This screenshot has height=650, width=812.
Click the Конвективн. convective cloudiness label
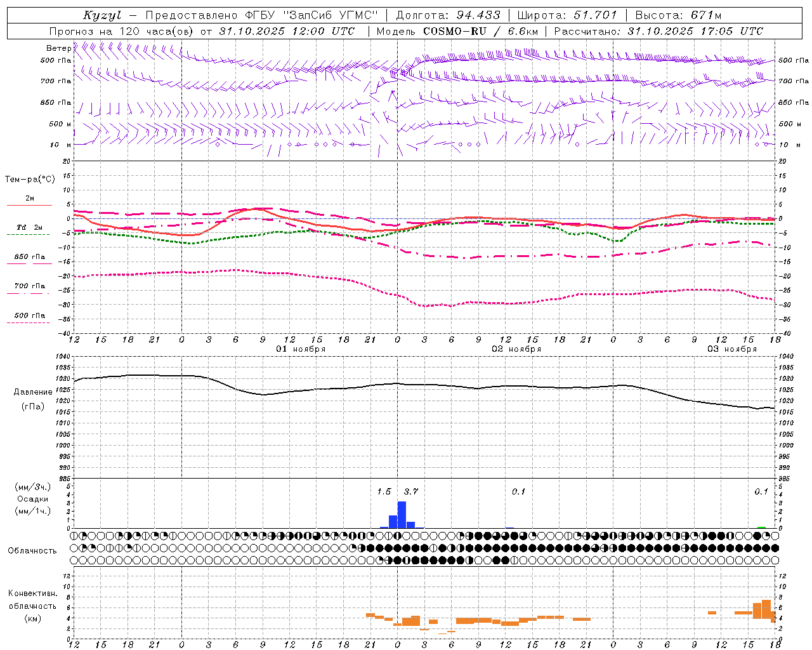32,594
